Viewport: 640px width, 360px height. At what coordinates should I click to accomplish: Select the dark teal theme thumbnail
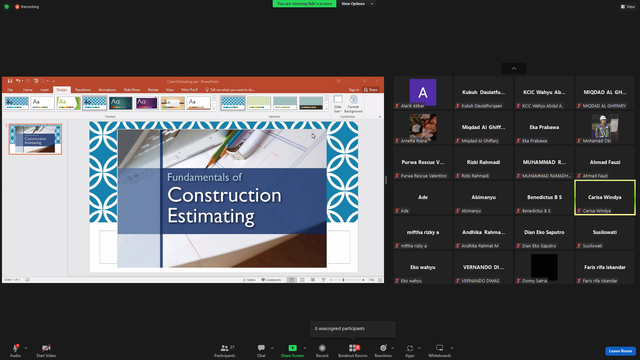(121, 103)
